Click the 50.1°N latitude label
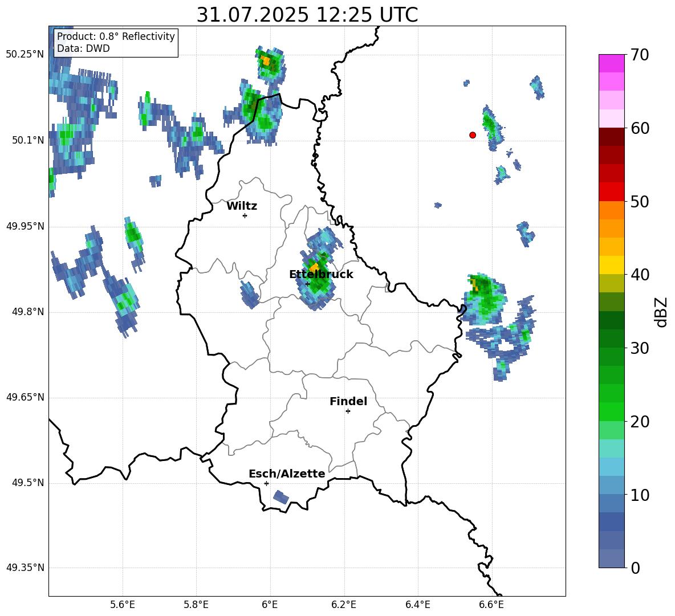The width and height of the screenshot is (675, 616). pyautogui.click(x=27, y=140)
